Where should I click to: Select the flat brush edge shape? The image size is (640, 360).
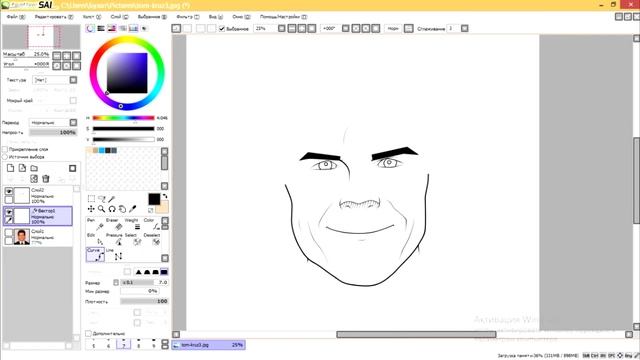pos(164,272)
